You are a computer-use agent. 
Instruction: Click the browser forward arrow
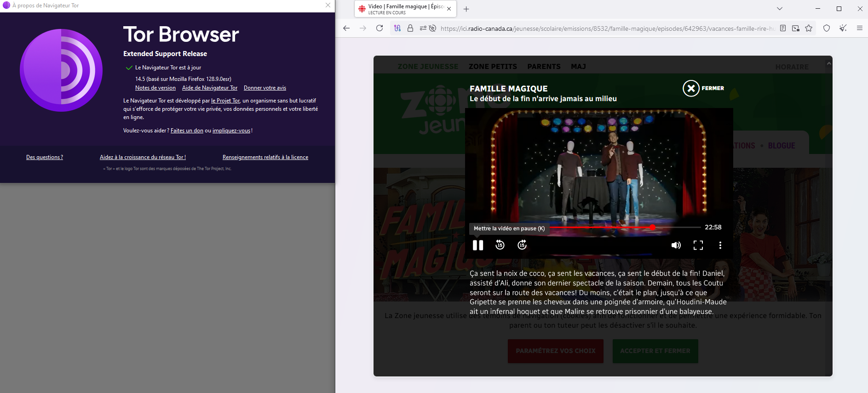363,28
